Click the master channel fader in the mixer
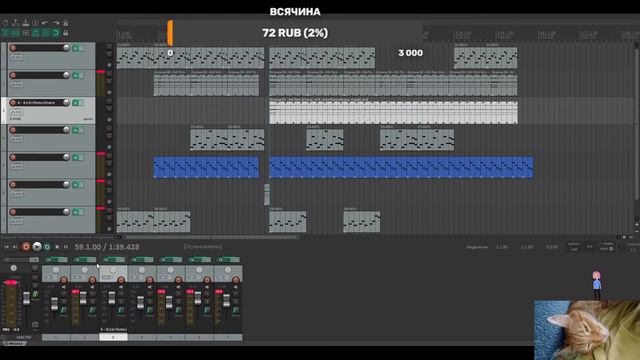Viewport: 640px width, 360px height. point(27,298)
